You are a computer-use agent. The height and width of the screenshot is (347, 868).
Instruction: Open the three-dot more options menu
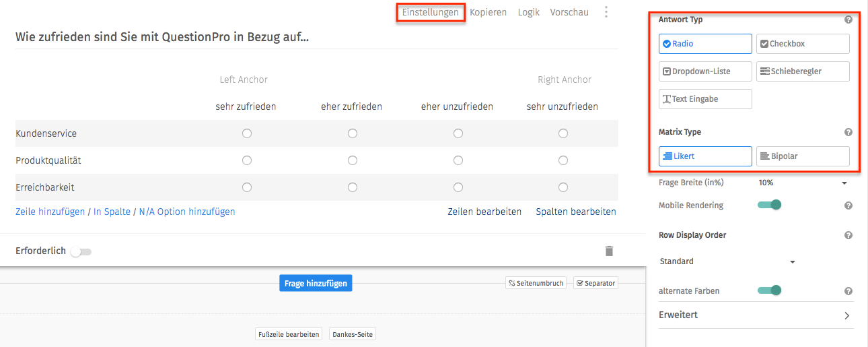point(606,12)
